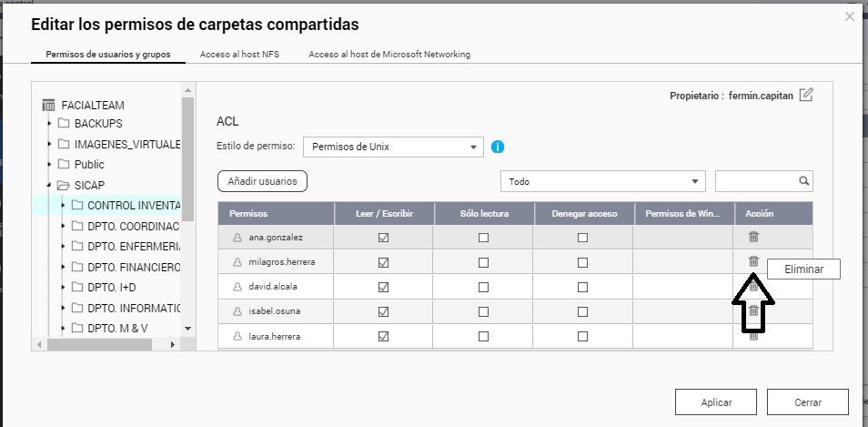Open the Todo filter dropdown

[603, 181]
